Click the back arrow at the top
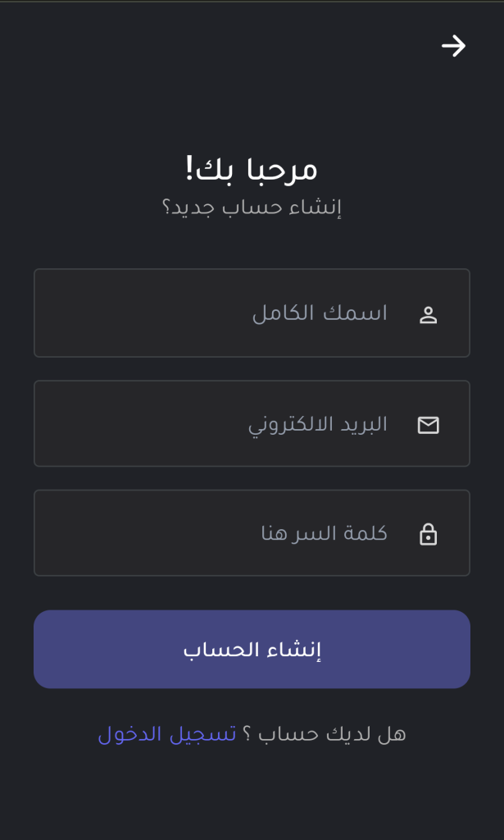Viewport: 504px width, 840px height. click(x=453, y=47)
